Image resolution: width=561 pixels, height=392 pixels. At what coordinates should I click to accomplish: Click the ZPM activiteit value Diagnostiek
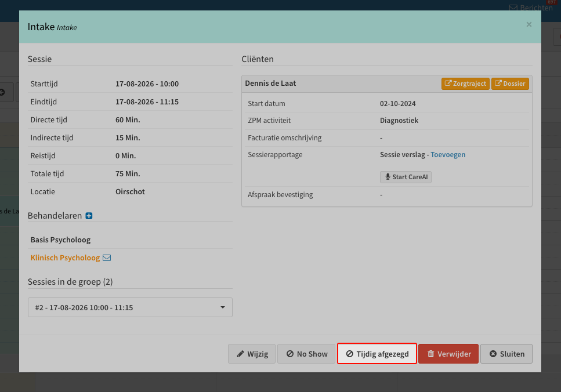coord(399,121)
